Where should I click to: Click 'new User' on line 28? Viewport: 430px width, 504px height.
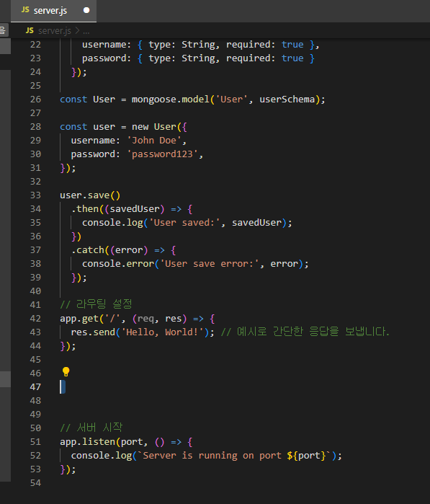154,127
